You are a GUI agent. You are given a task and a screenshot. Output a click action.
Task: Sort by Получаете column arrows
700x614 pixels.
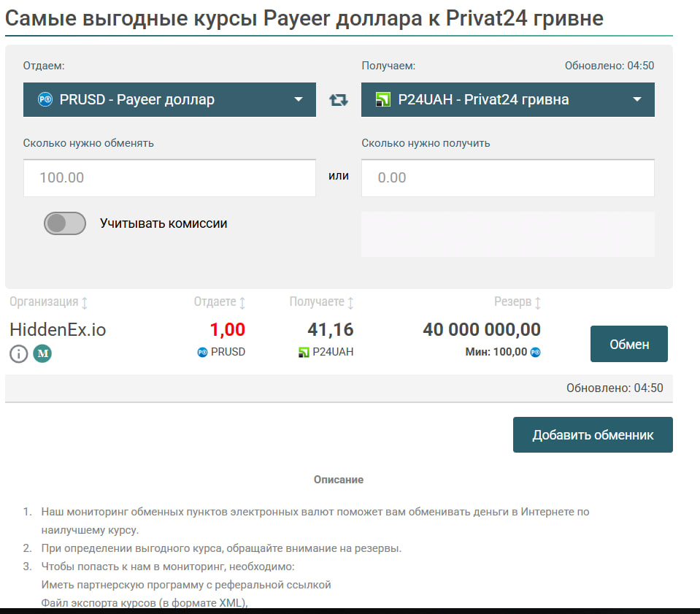pyautogui.click(x=350, y=302)
